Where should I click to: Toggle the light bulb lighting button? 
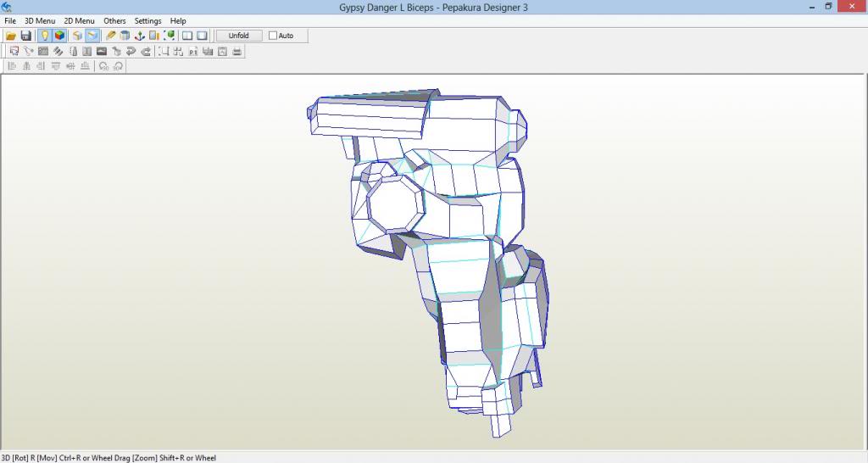pyautogui.click(x=44, y=36)
